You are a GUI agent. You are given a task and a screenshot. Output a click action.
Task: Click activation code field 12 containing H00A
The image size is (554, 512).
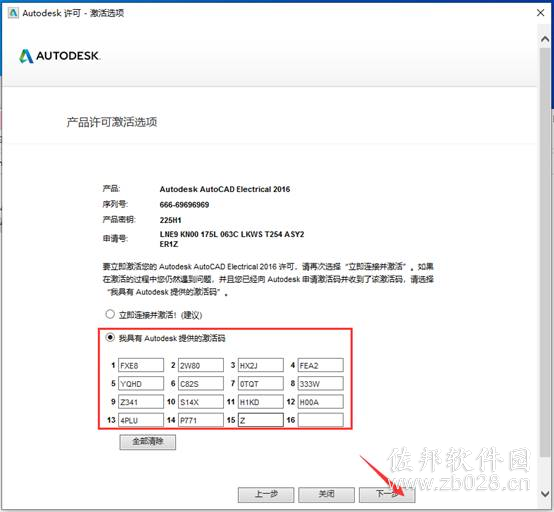[x=320, y=402]
